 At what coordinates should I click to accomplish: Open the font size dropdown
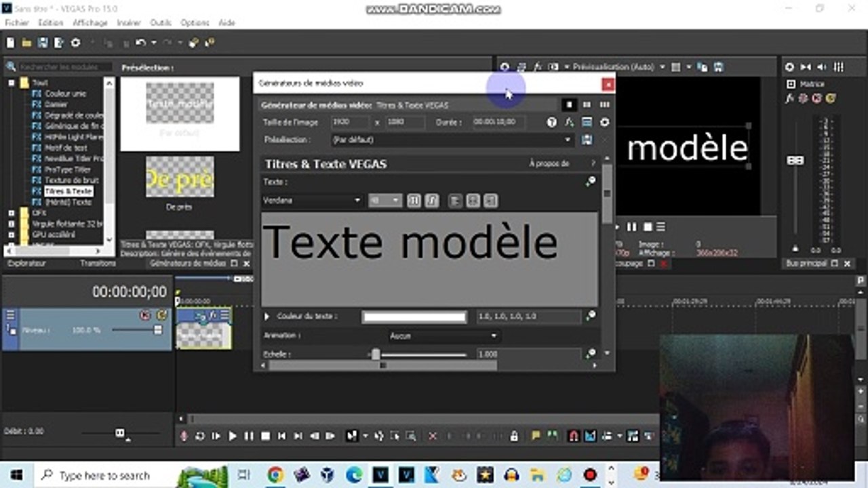point(384,201)
